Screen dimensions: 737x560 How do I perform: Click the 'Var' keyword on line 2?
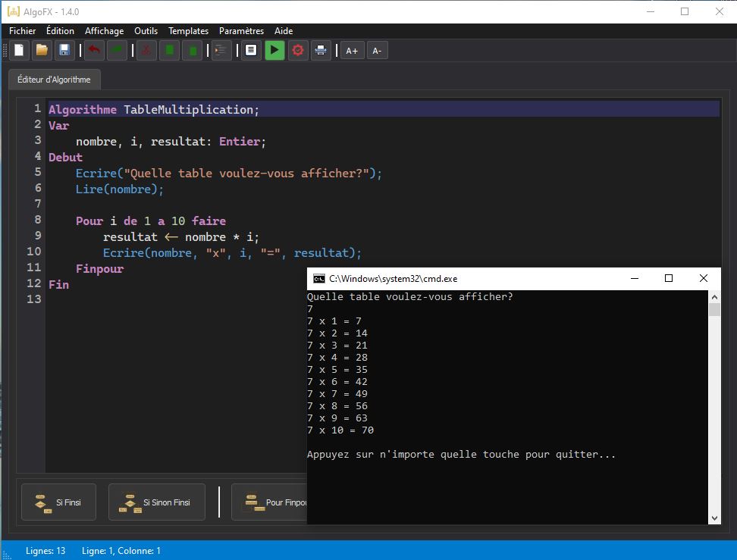(x=58, y=126)
